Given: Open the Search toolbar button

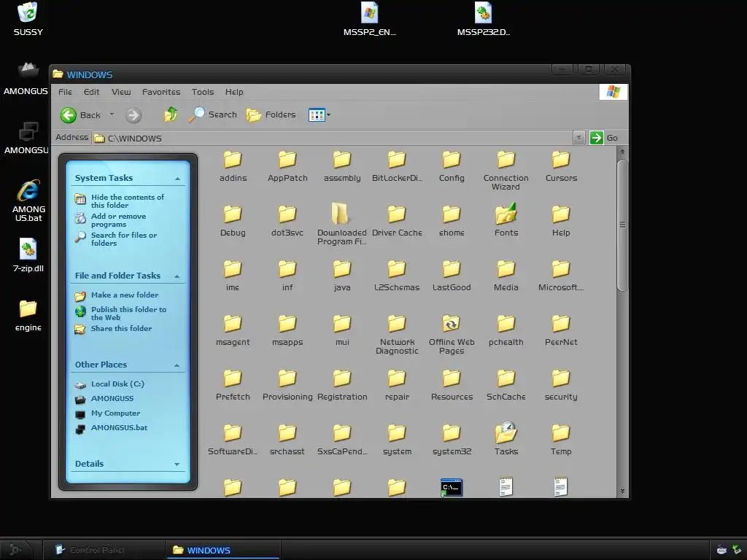Looking at the screenshot, I should [212, 114].
